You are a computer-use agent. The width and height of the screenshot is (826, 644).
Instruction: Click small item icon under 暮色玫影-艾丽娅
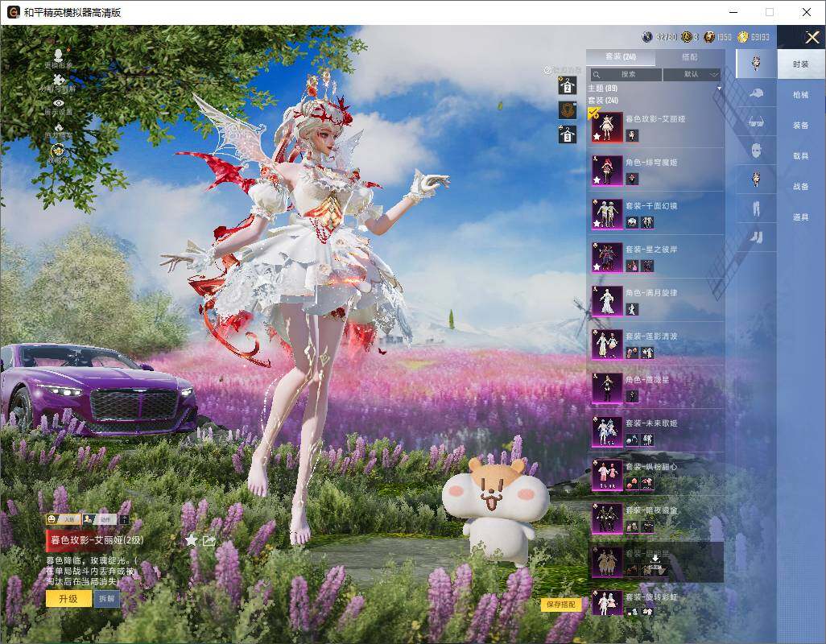pos(632,136)
